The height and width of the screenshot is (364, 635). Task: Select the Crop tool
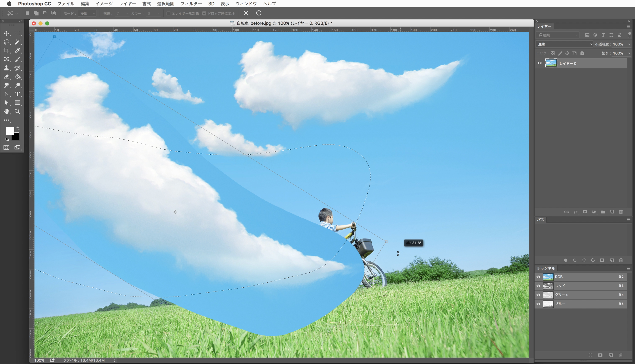pos(6,50)
